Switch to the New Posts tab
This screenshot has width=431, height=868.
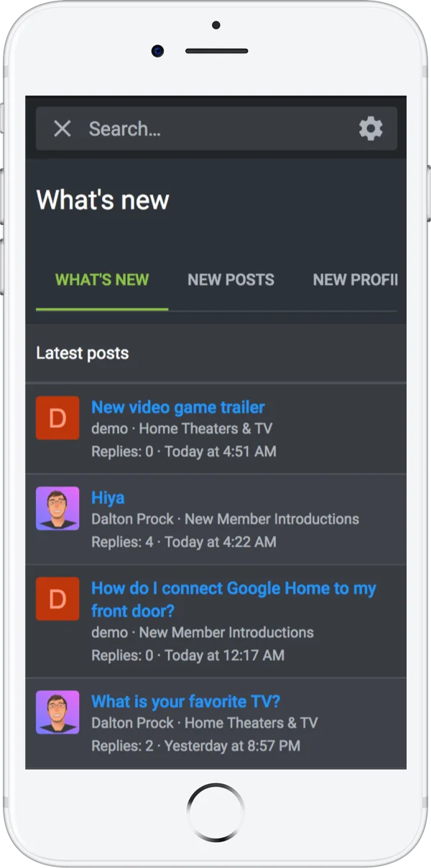click(x=231, y=280)
